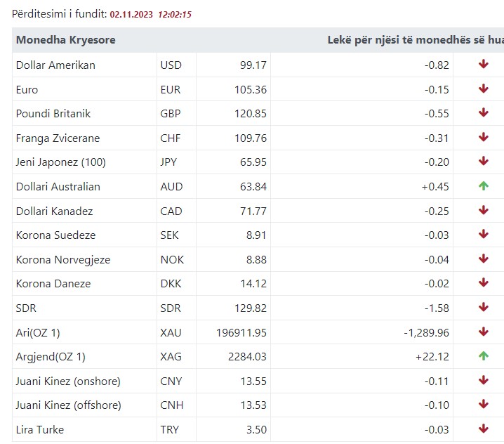Click the down arrow in GBP row
Image resolution: width=504 pixels, height=444 pixels.
[483, 113]
